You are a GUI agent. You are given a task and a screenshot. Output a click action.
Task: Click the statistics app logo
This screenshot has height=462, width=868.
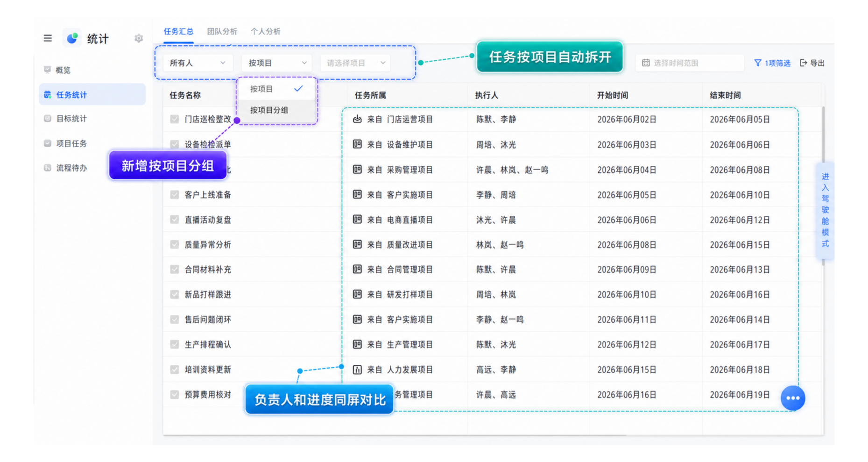point(72,38)
